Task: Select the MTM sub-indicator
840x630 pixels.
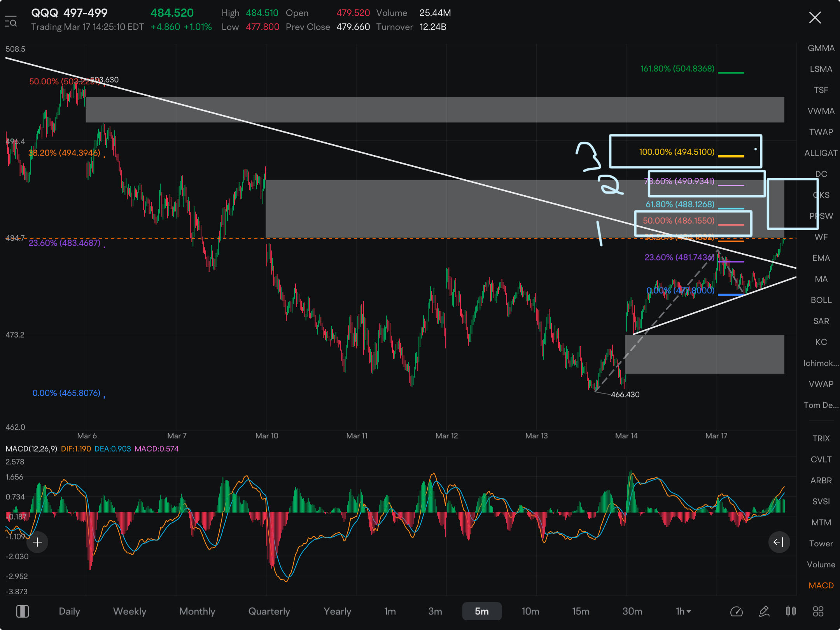Action: pos(821,523)
